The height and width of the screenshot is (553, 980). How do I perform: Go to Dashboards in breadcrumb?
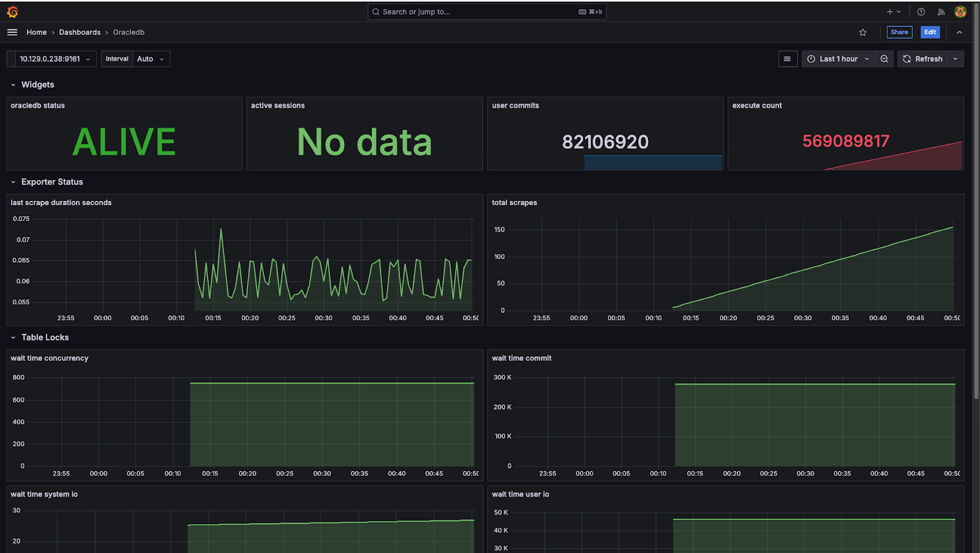(80, 32)
